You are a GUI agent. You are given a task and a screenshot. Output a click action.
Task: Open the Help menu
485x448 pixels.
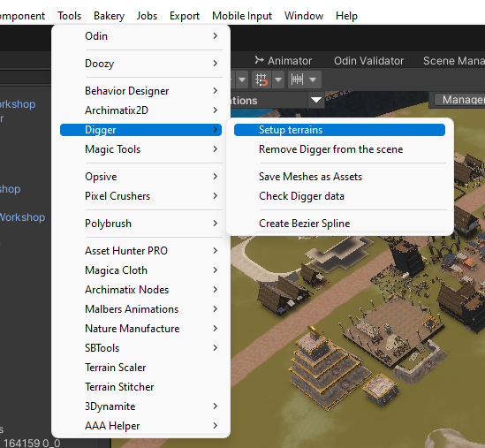346,16
